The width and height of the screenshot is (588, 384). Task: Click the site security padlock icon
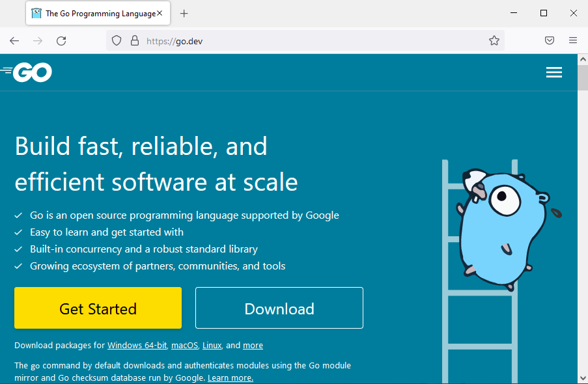tap(135, 40)
